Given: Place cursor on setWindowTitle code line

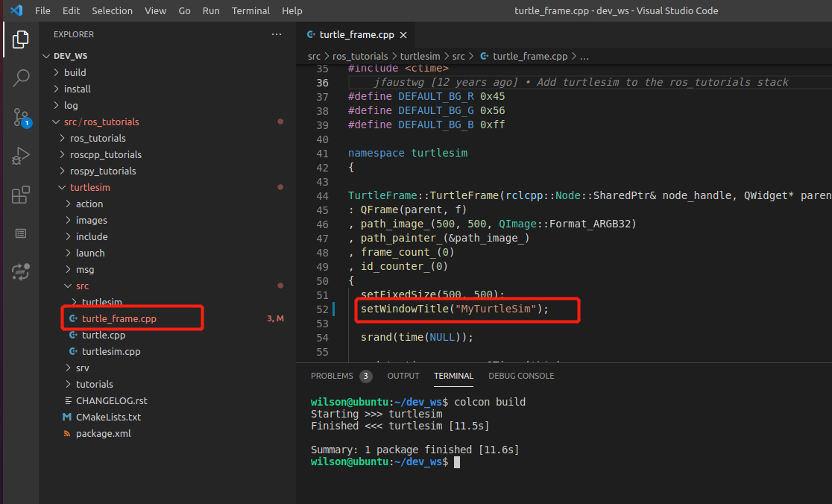Looking at the screenshot, I should [454, 309].
